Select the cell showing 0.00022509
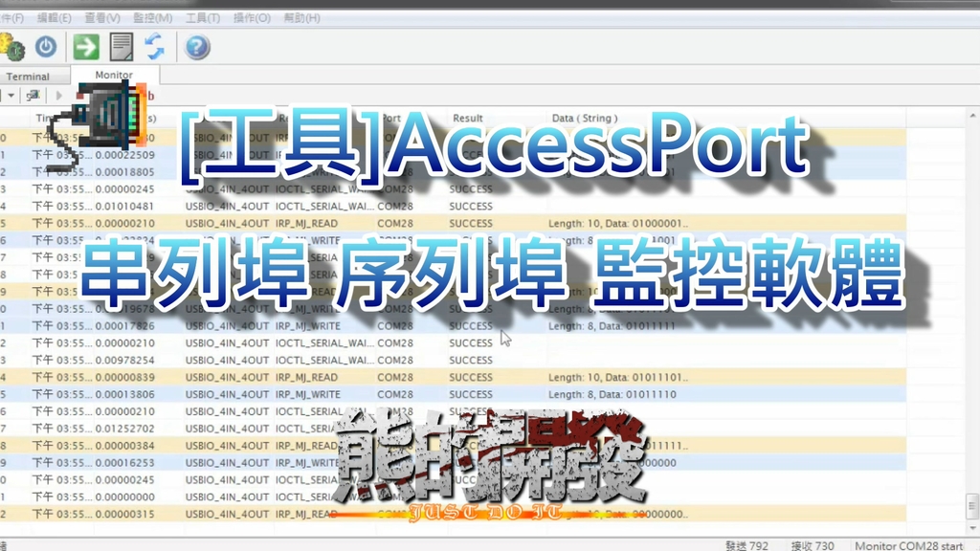The image size is (980, 551). 125,155
